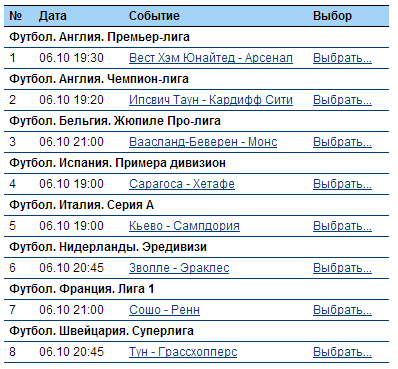Click Выбрать for the Swiss Superliga match
Screen dimensions: 398x369
pyautogui.click(x=342, y=352)
